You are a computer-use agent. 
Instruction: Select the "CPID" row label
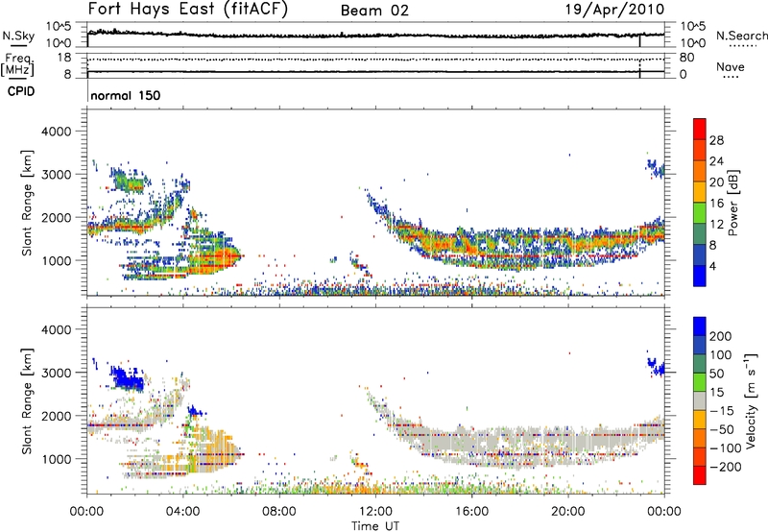pos(21,91)
